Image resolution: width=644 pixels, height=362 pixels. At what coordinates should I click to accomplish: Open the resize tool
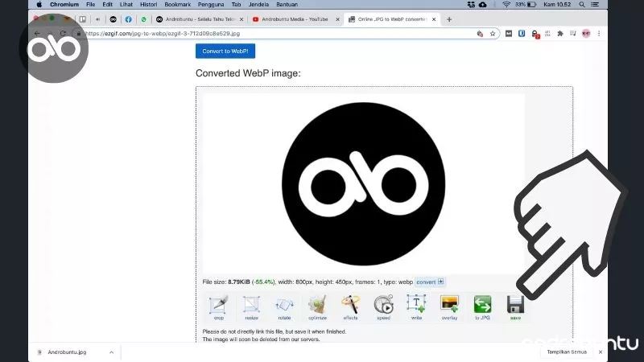251,307
